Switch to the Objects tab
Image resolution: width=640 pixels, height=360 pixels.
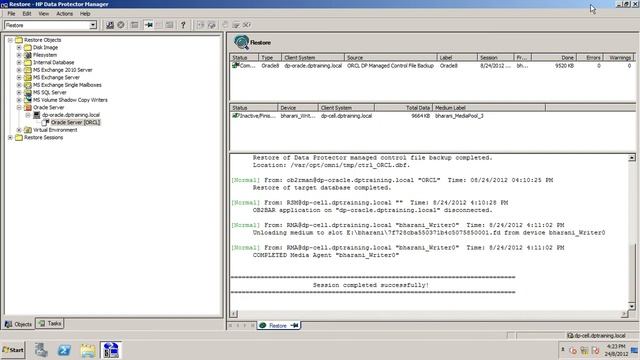[x=18, y=324]
